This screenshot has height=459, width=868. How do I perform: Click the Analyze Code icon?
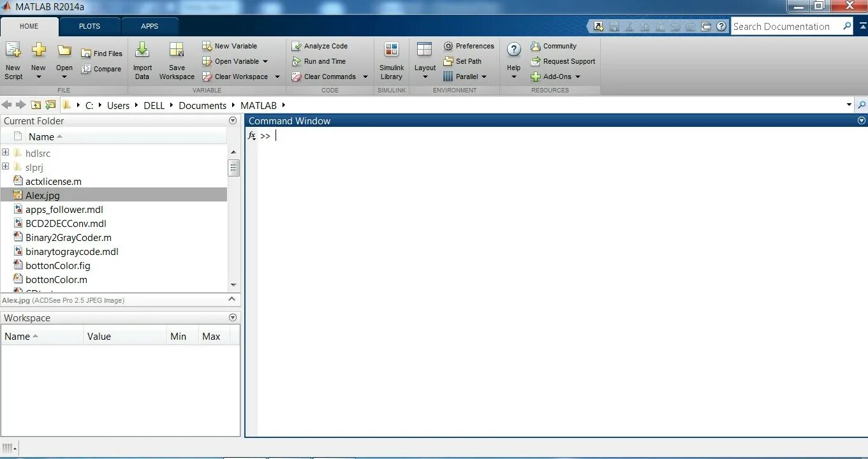click(297, 46)
